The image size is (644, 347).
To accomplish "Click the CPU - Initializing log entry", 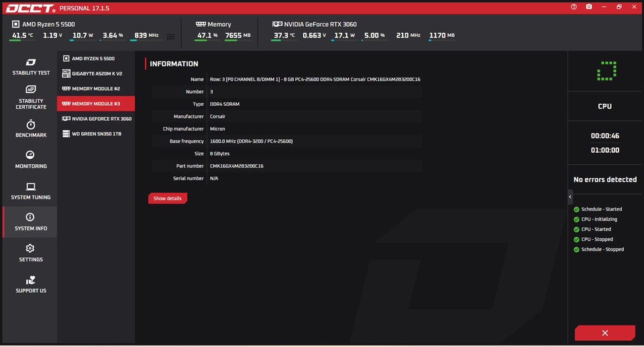I will tap(596, 219).
